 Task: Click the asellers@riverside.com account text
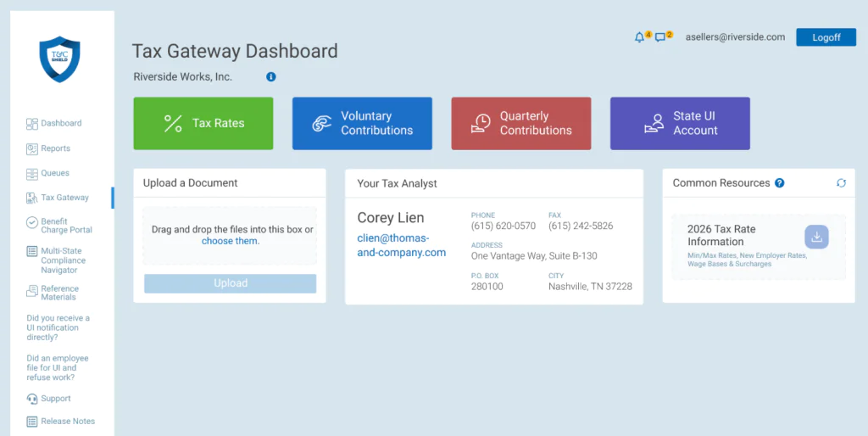[x=735, y=37]
